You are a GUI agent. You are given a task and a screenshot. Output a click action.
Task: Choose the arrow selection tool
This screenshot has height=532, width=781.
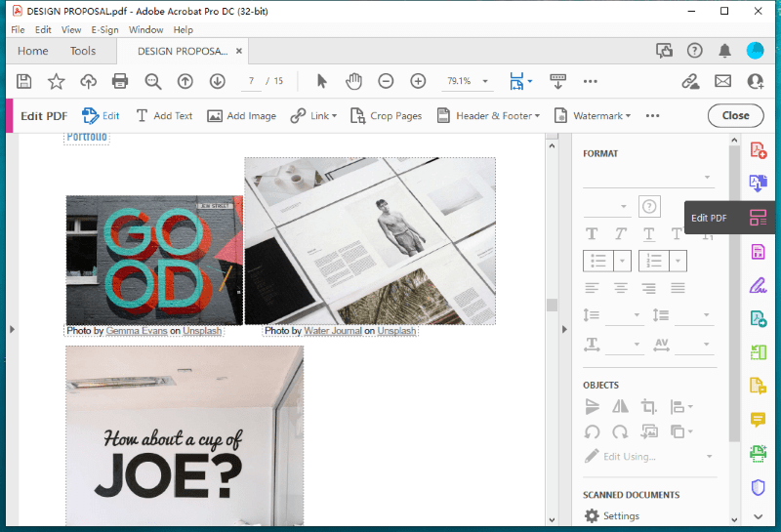[322, 81]
